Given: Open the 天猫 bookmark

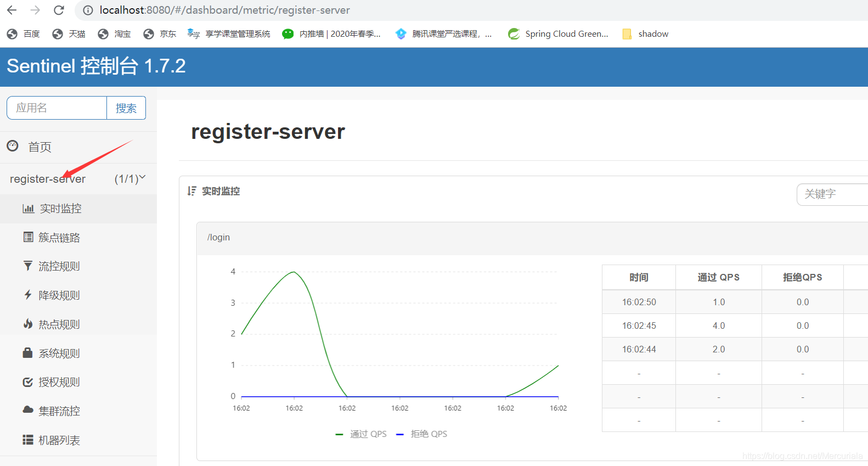Looking at the screenshot, I should (69, 34).
